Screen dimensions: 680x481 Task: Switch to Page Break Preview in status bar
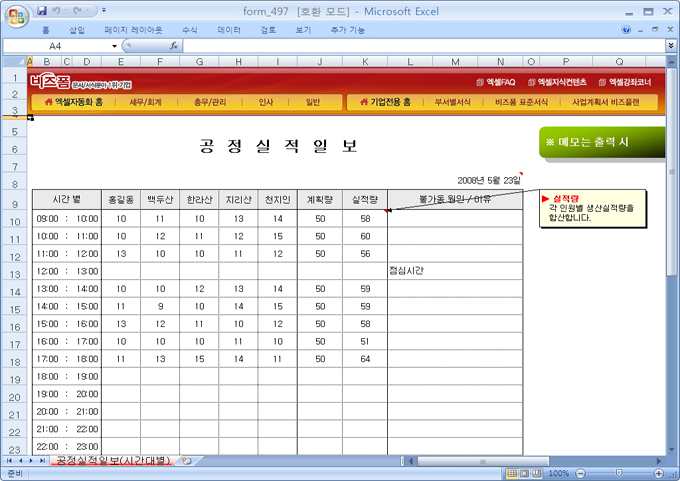click(538, 473)
